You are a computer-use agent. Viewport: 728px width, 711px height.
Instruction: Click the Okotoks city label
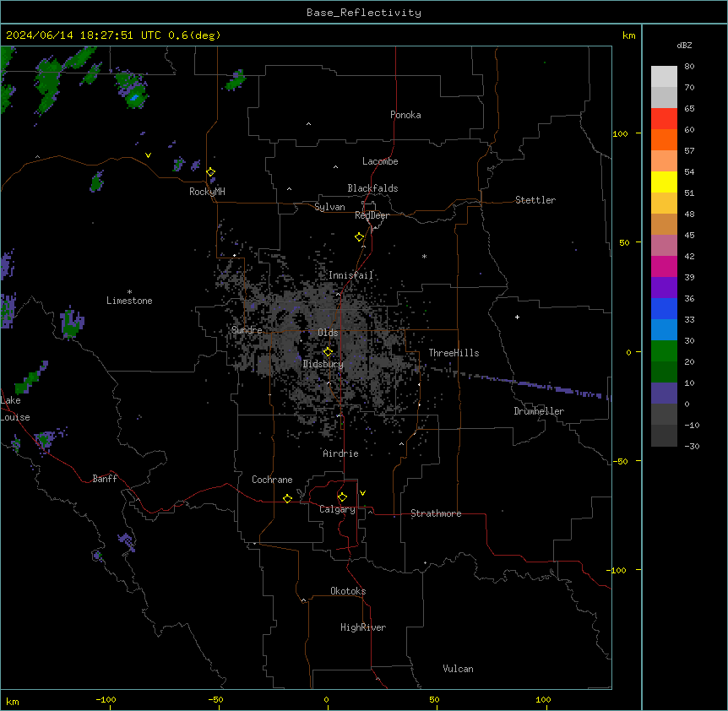348,591
